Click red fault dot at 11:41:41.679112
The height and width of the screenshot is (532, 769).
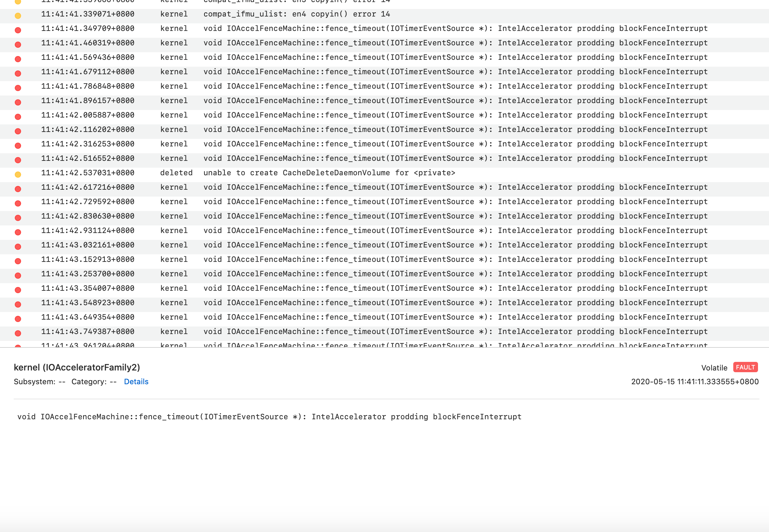point(18,74)
